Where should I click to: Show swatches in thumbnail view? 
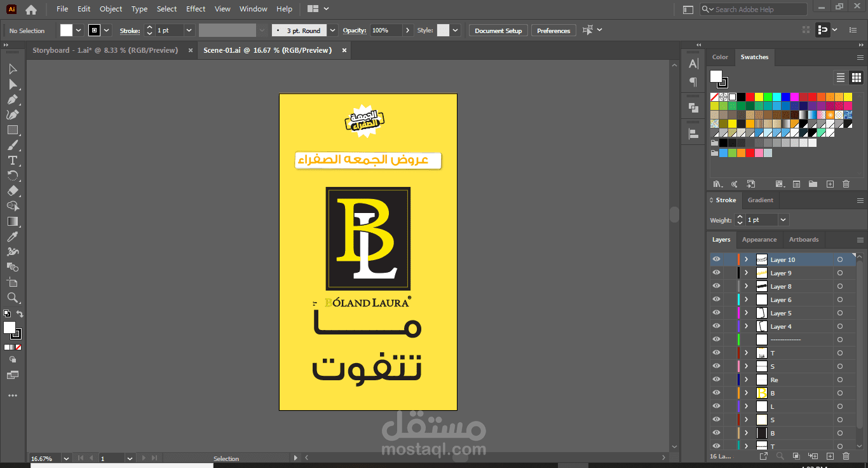tap(856, 78)
